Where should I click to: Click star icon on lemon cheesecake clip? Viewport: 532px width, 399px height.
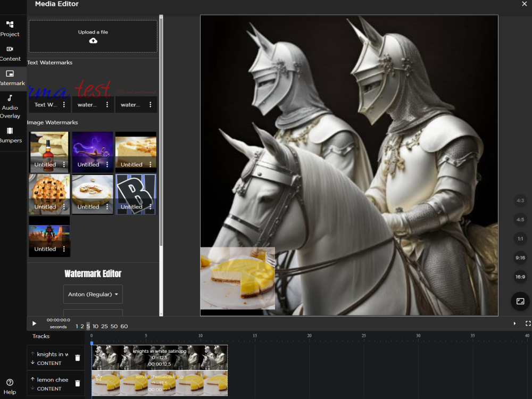coord(98,377)
